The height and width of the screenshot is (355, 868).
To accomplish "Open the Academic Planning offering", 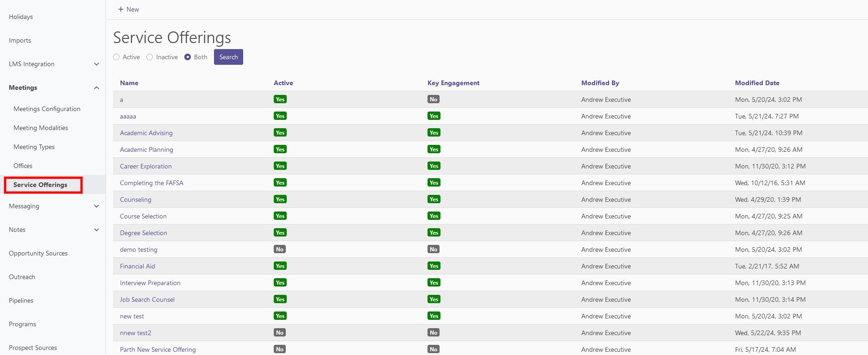I will pos(146,149).
